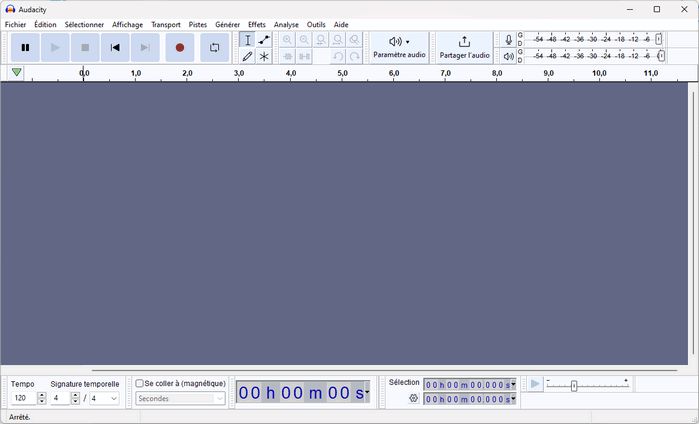Image resolution: width=699 pixels, height=424 pixels.
Task: Toggle the Loop button
Action: (214, 47)
